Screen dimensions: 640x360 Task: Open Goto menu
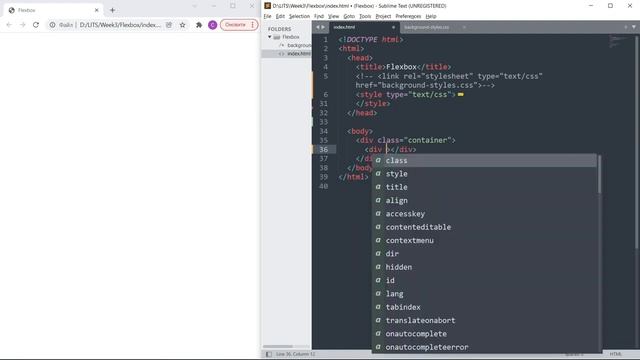click(349, 16)
